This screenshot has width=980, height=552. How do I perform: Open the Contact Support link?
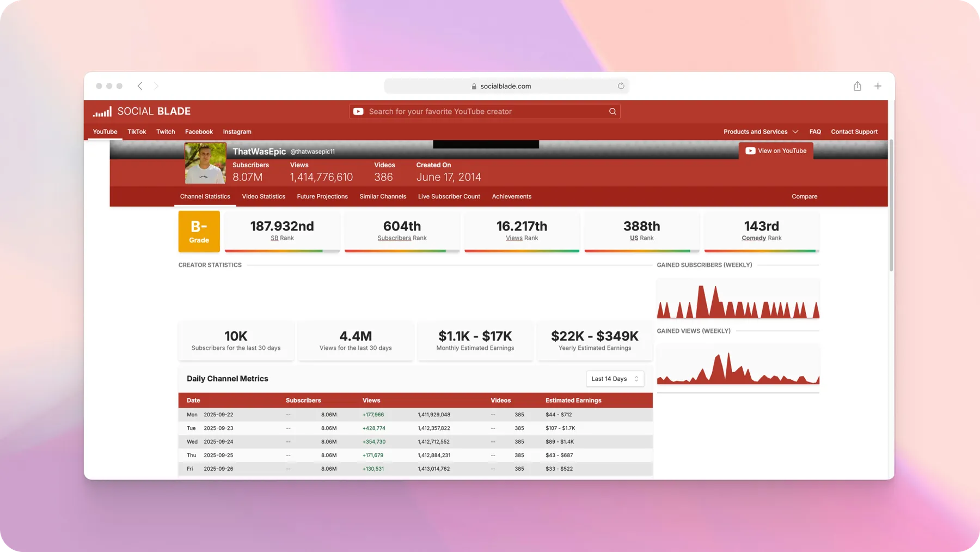854,132
